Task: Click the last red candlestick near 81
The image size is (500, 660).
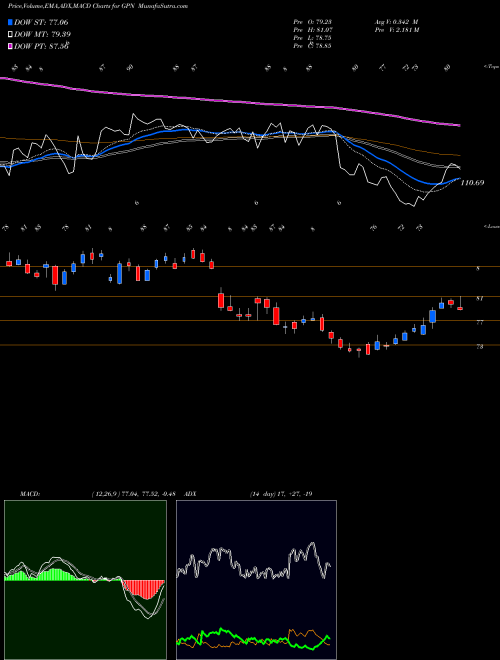Action: (x=460, y=308)
